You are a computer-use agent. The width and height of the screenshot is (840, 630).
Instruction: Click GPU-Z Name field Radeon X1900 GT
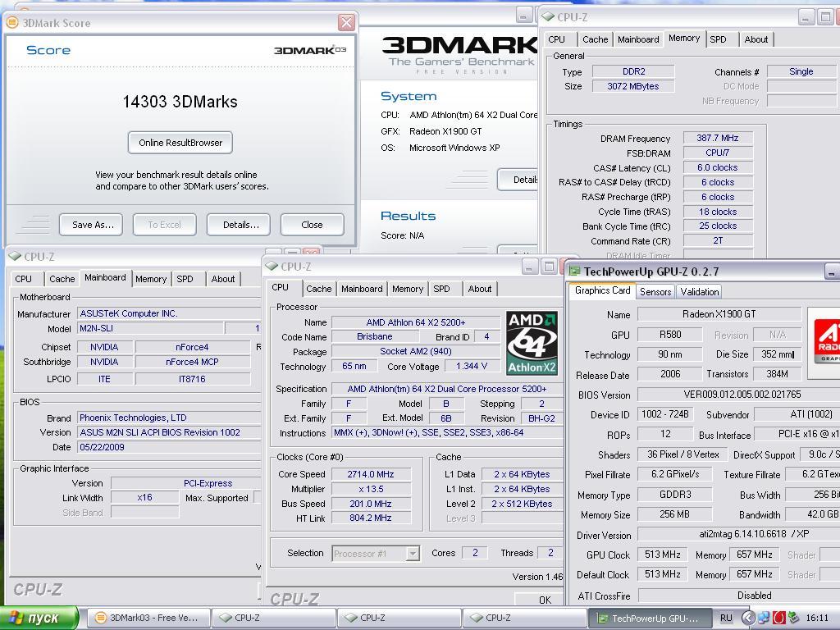(x=719, y=314)
